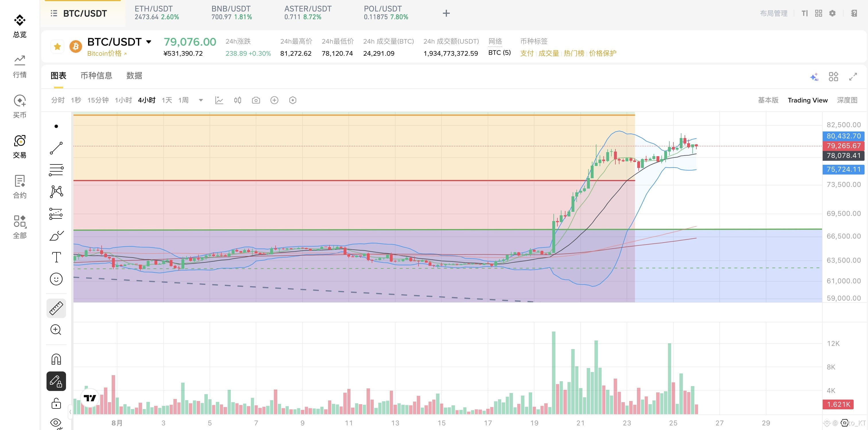Click the 支付 coin tag
868x430 pixels.
point(527,53)
